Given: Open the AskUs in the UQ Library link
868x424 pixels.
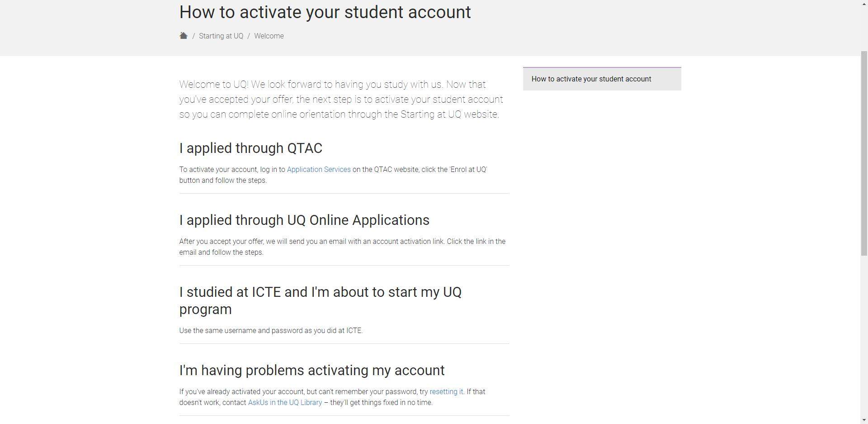Looking at the screenshot, I should click(x=285, y=403).
